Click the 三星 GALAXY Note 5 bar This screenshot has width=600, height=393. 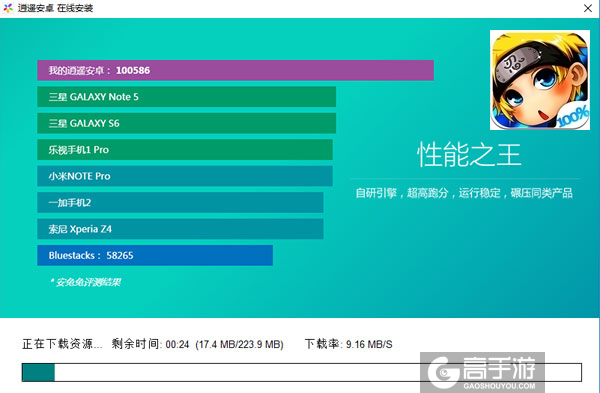(x=186, y=97)
